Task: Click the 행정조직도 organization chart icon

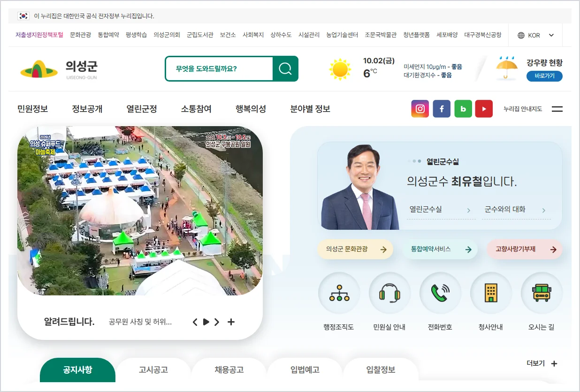Action: [x=339, y=293]
